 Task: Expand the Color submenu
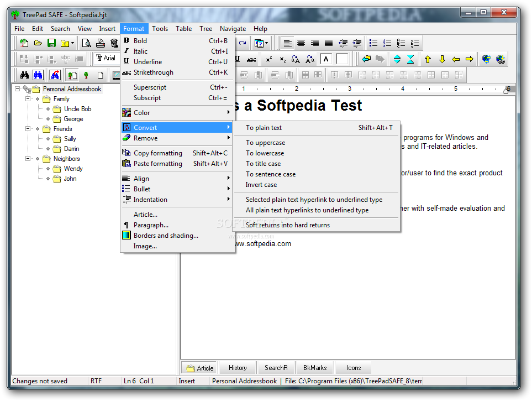coord(177,112)
